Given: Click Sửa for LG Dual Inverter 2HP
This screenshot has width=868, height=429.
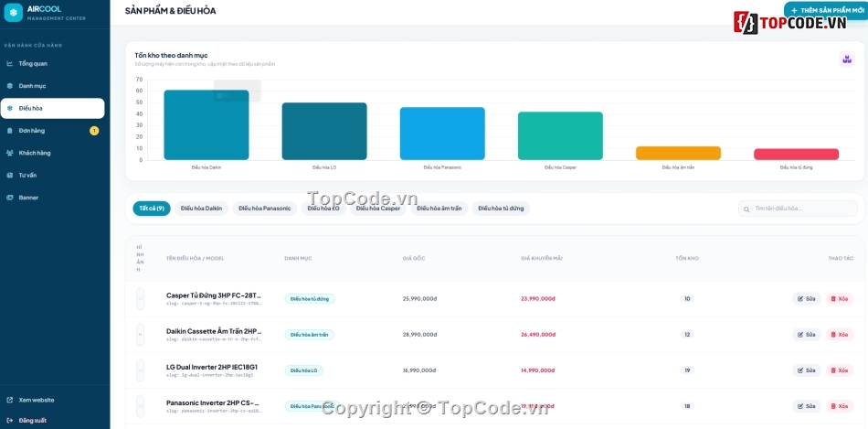Looking at the screenshot, I should (x=806, y=370).
